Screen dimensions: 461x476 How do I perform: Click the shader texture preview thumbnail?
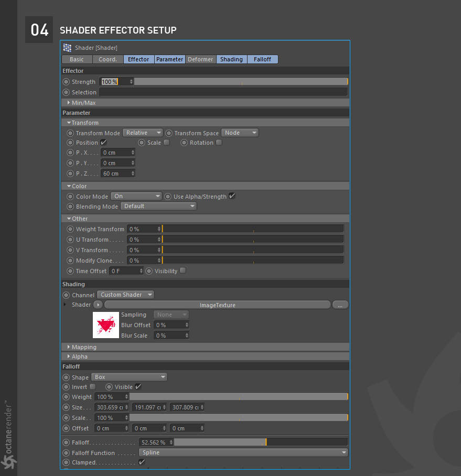[x=106, y=325]
